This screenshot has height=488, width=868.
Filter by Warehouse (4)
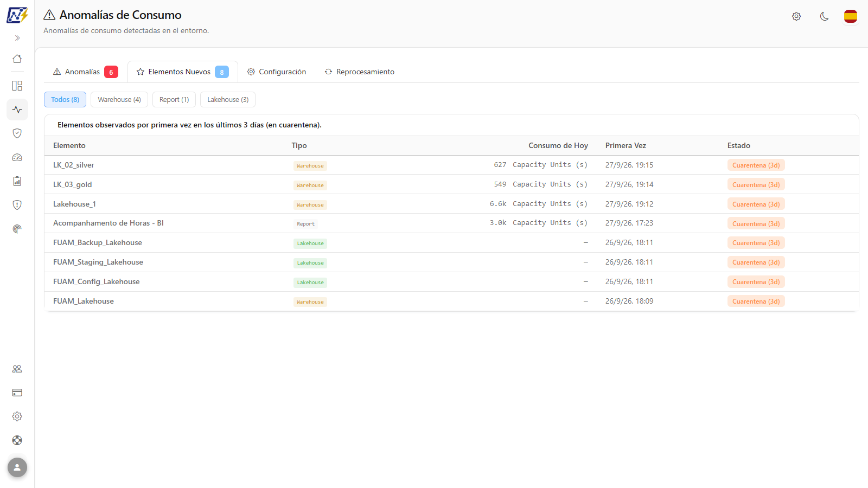point(119,100)
